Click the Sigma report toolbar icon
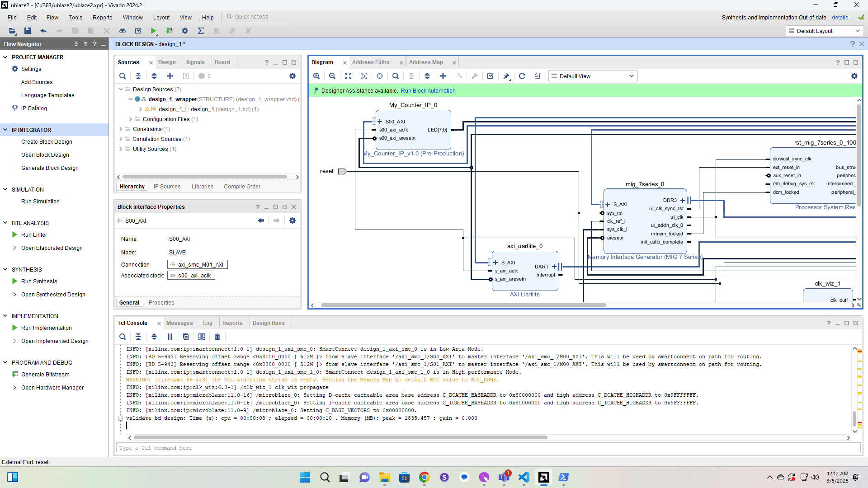This screenshot has height=488, width=868. click(201, 31)
